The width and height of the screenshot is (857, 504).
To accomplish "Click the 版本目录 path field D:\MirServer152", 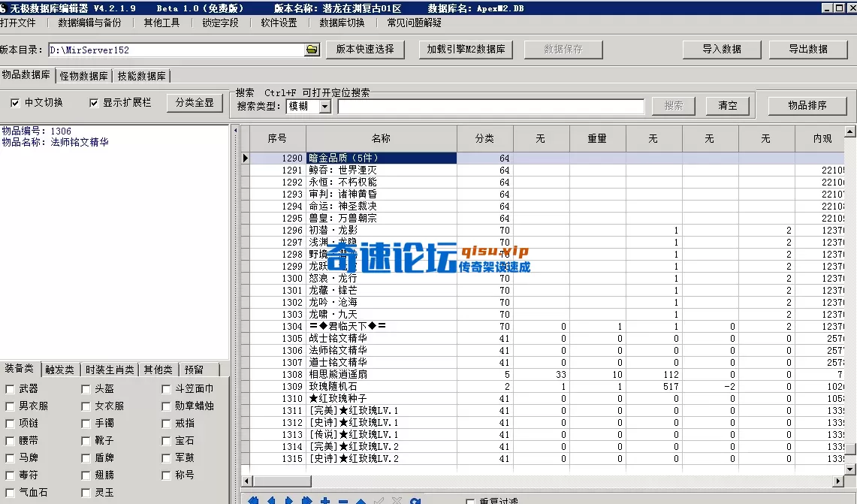I will [x=176, y=50].
